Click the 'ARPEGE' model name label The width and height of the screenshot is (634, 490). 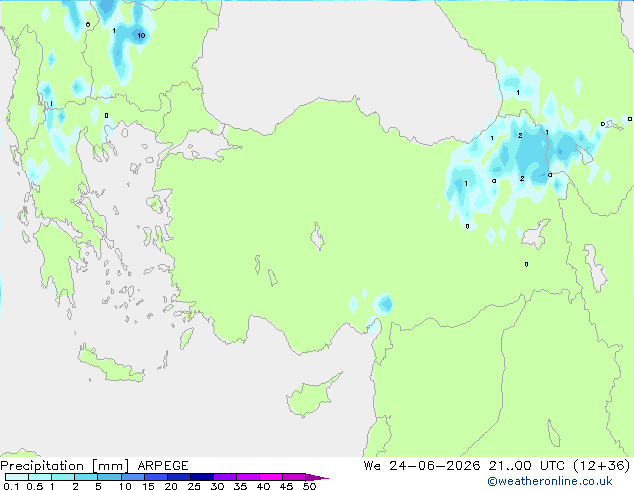click(x=163, y=466)
